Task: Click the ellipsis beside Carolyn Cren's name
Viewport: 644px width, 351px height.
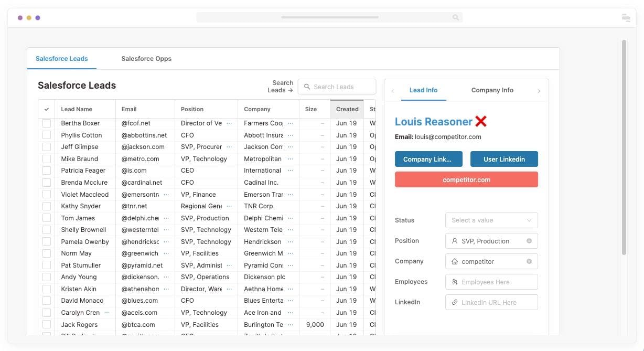Action: point(107,312)
